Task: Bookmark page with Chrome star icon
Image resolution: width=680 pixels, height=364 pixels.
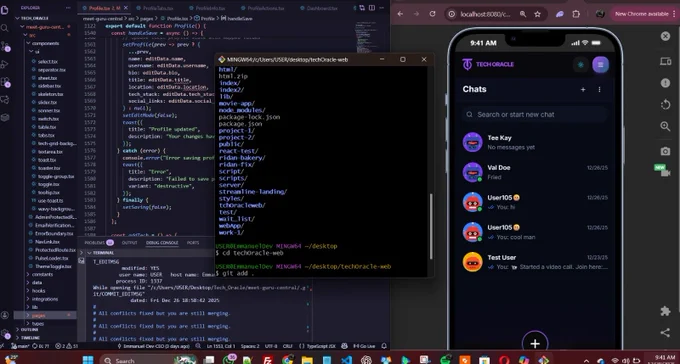Action: pos(537,14)
